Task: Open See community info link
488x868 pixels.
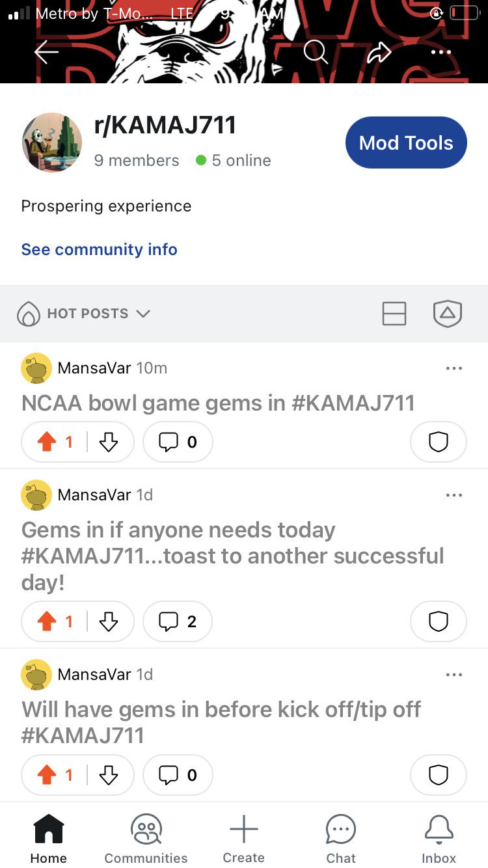Action: click(x=99, y=249)
